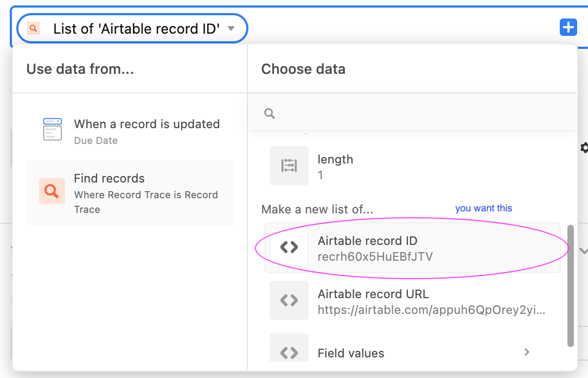Open the List of 'Airtable record ID' dropdown arrow
The image size is (588, 378).
pos(232,29)
